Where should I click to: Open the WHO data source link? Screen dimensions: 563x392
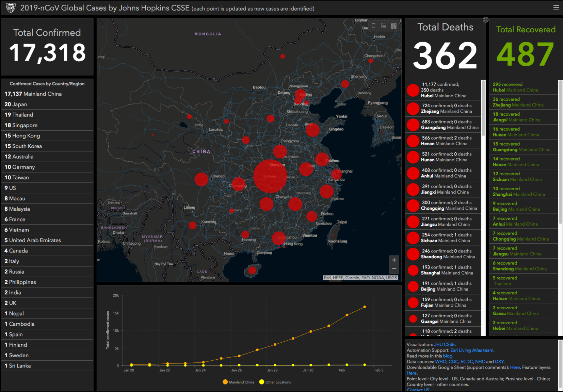(440, 361)
